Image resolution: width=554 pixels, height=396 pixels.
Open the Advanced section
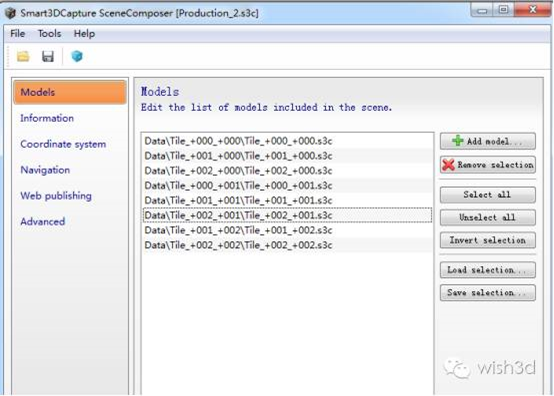click(x=42, y=221)
